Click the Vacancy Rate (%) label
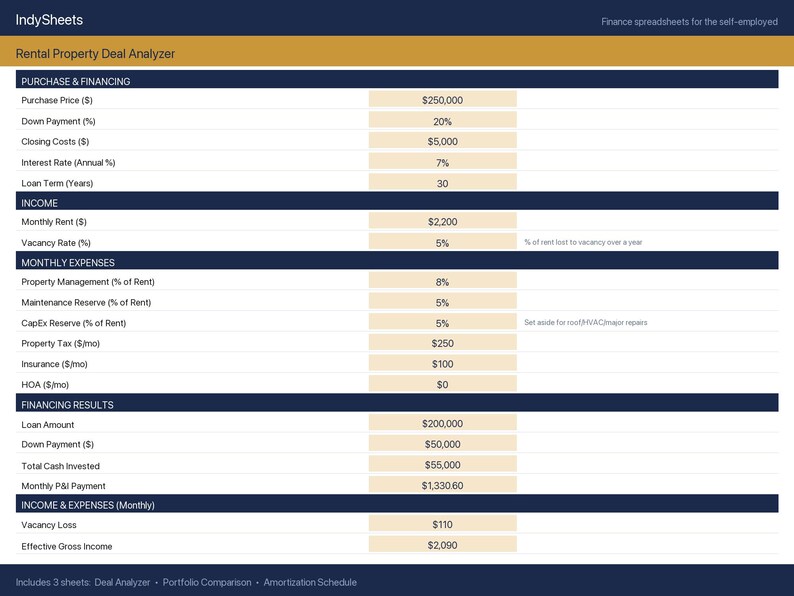This screenshot has height=596, width=794. click(x=56, y=243)
